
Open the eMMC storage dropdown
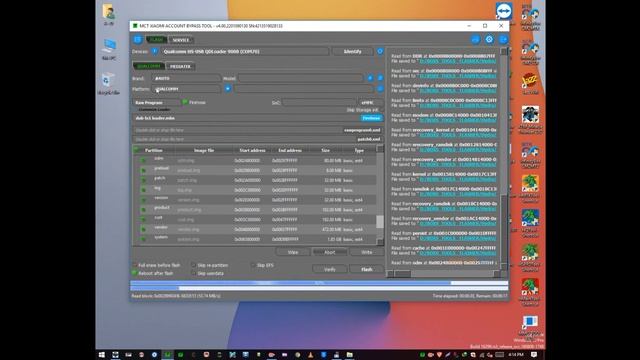point(371,102)
